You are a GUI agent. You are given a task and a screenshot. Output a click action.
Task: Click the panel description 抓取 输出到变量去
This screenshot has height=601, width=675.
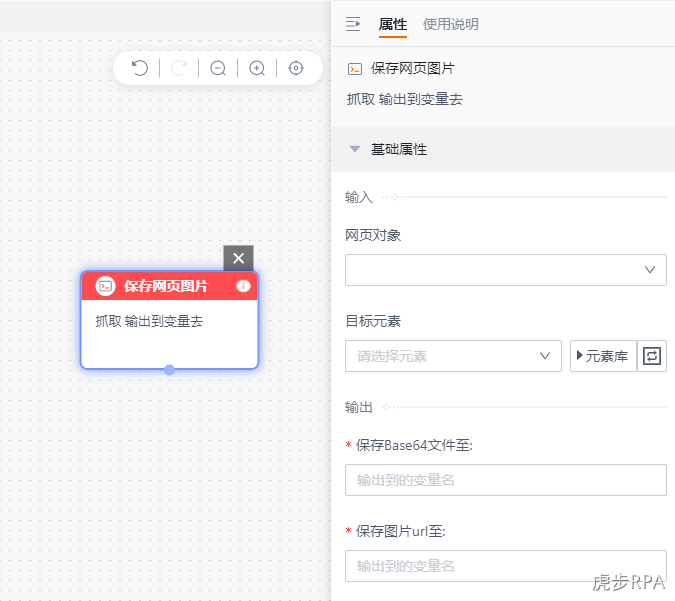click(x=405, y=99)
